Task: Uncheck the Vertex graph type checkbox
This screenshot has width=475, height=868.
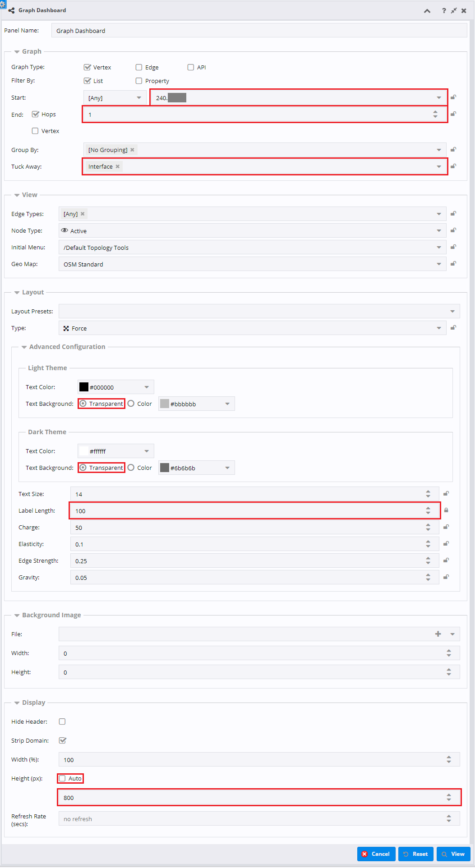Action: coord(88,67)
